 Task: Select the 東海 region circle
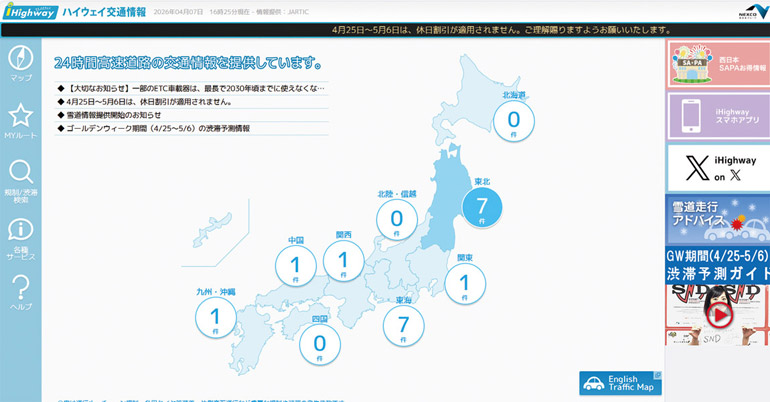[404, 324]
